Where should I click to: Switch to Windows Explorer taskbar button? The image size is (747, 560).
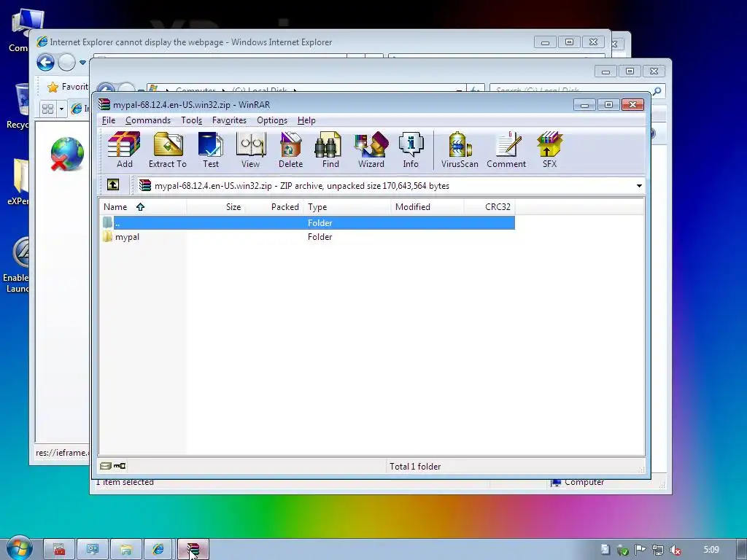(125, 550)
